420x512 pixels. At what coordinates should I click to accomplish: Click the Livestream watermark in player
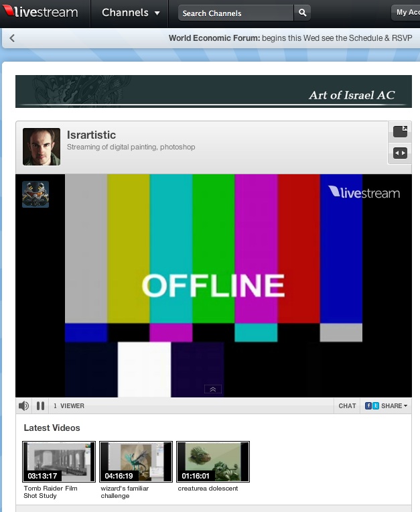coord(364,192)
